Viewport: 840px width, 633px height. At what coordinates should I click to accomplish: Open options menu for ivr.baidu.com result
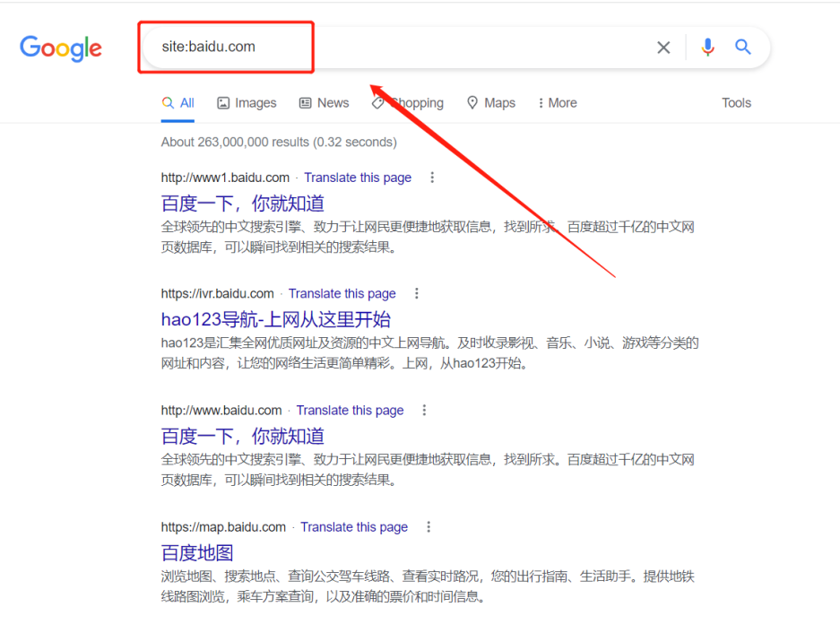416,293
